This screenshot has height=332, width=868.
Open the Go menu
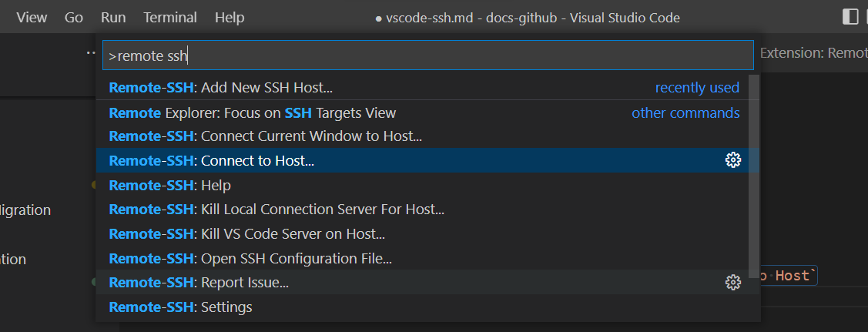coord(74,18)
